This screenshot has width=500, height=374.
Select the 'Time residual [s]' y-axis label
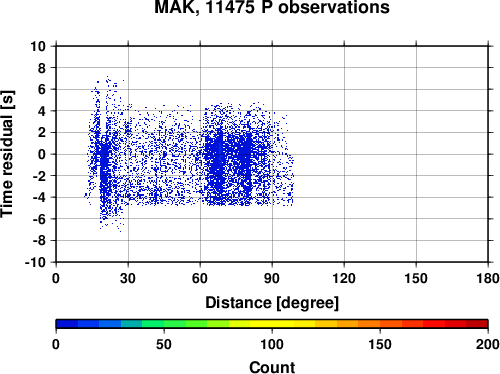coord(7,154)
